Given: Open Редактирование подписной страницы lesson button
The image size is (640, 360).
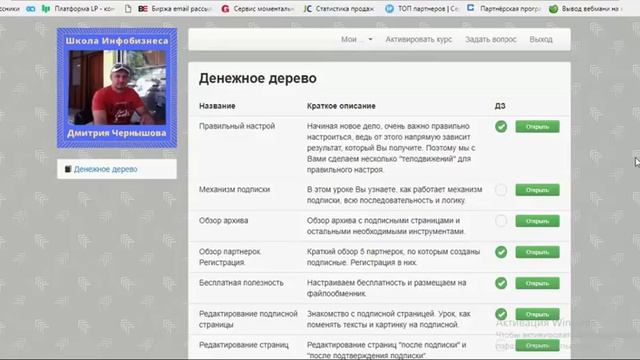Looking at the screenshot, I should pos(537,314).
